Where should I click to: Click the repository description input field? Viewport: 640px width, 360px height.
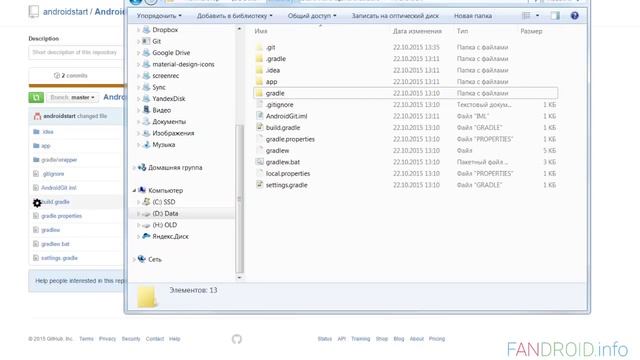coord(76,52)
